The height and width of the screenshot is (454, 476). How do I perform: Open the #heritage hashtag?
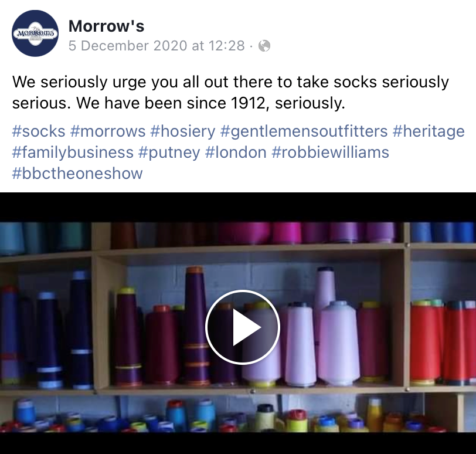[429, 131]
